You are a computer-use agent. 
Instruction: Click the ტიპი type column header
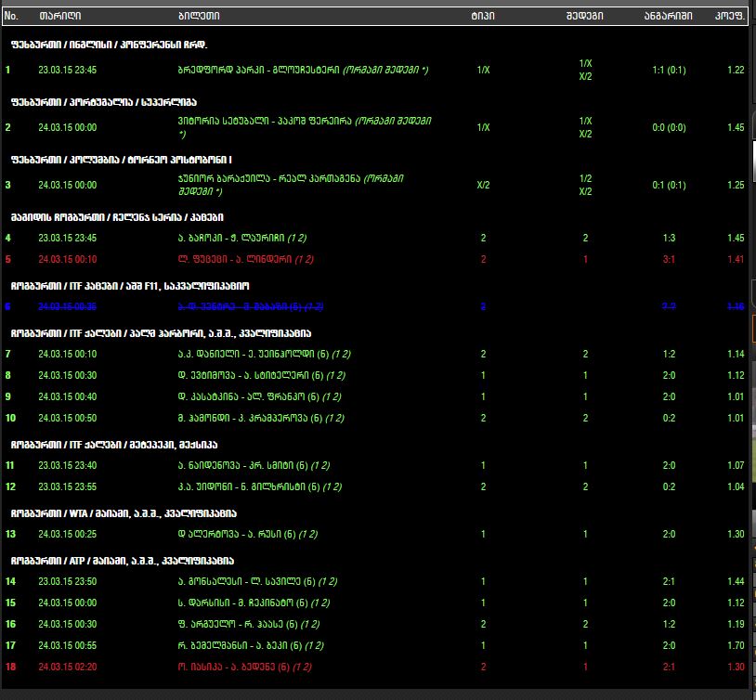483,17
